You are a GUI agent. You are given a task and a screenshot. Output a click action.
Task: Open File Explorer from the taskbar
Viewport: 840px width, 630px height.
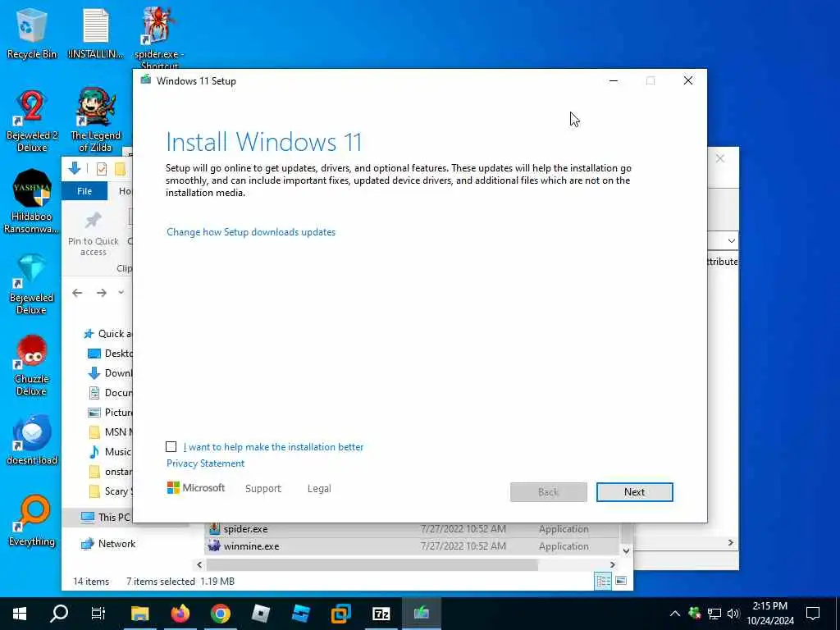(x=139, y=614)
